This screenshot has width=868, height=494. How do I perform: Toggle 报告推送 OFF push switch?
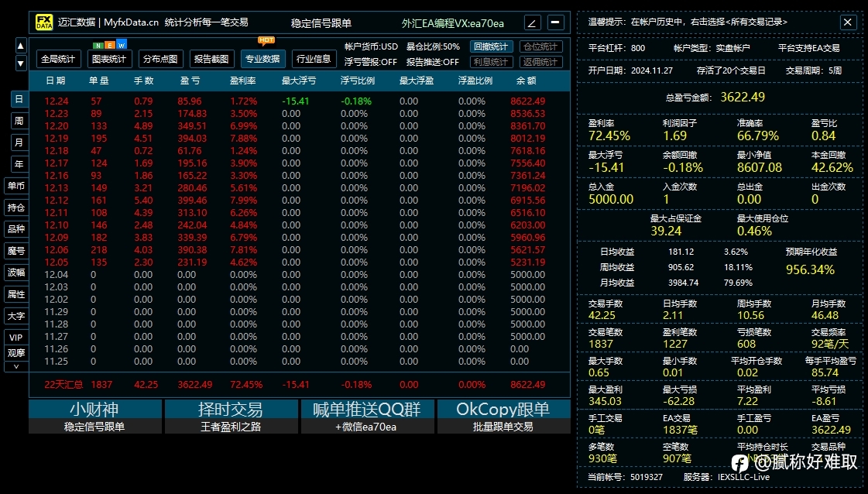433,62
